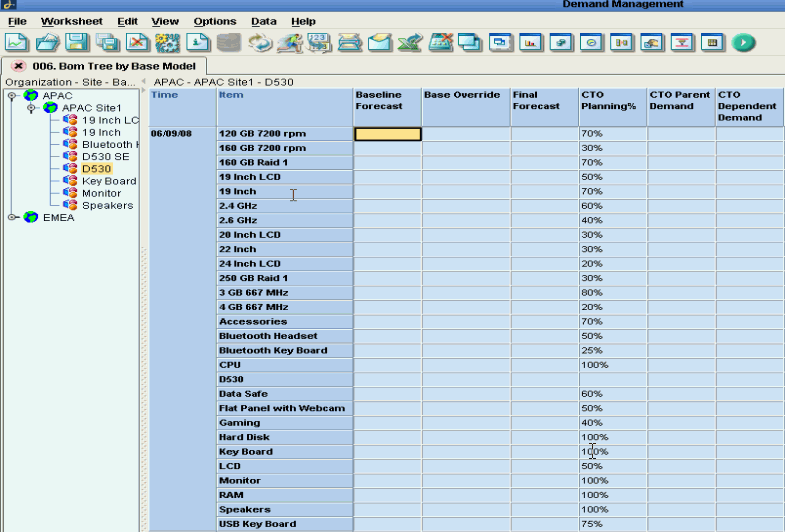This screenshot has width=785, height=532.
Task: Click the small arrow beside the Organization header
Action: pyautogui.click(x=144, y=82)
